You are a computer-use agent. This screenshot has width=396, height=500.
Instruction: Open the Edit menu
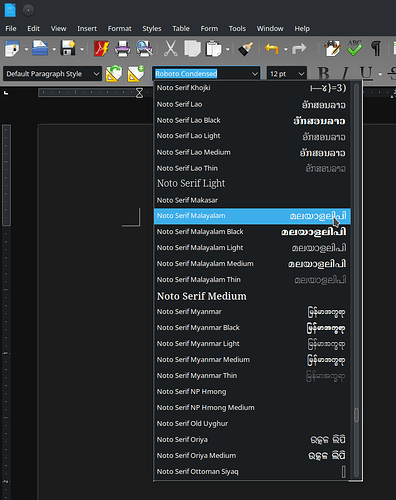click(33, 29)
